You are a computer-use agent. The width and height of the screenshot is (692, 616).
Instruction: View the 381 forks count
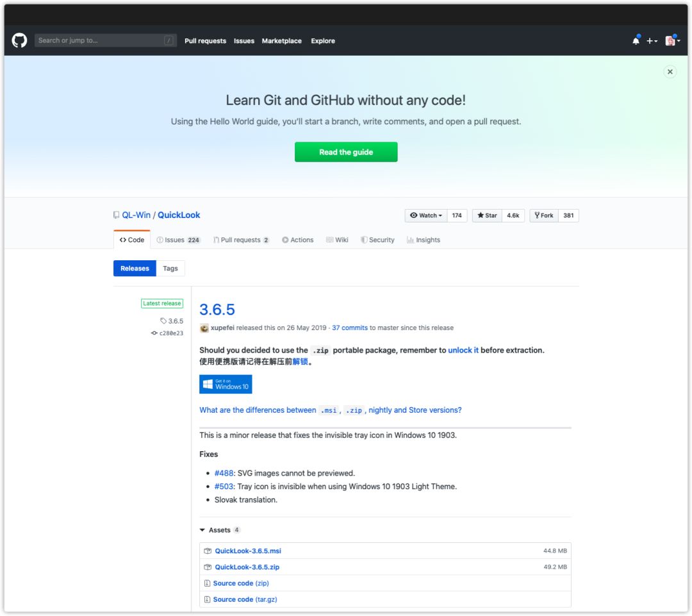tap(568, 215)
